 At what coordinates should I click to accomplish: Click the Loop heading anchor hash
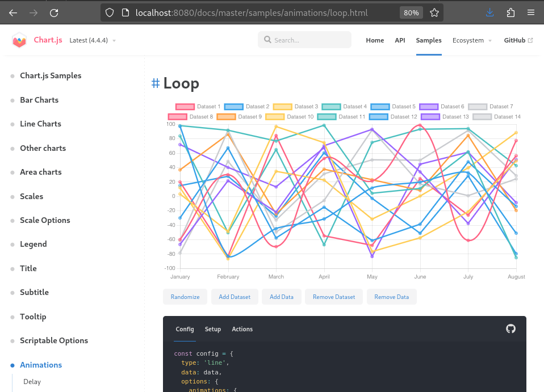tap(155, 83)
